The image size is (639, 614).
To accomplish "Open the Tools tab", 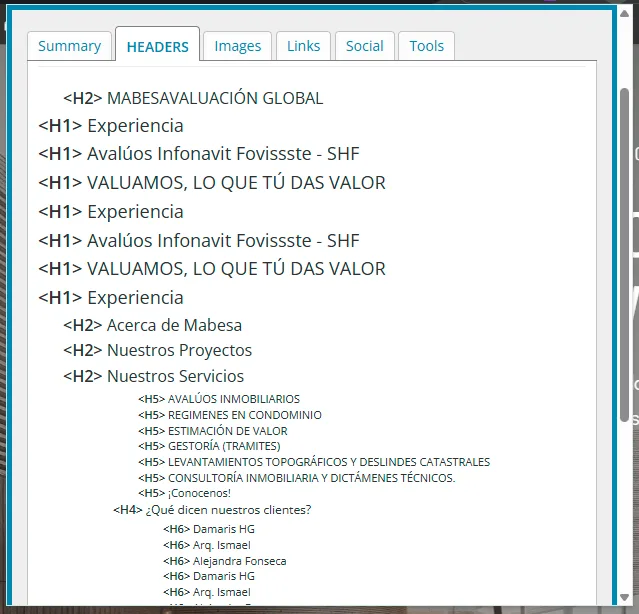I will (426, 46).
